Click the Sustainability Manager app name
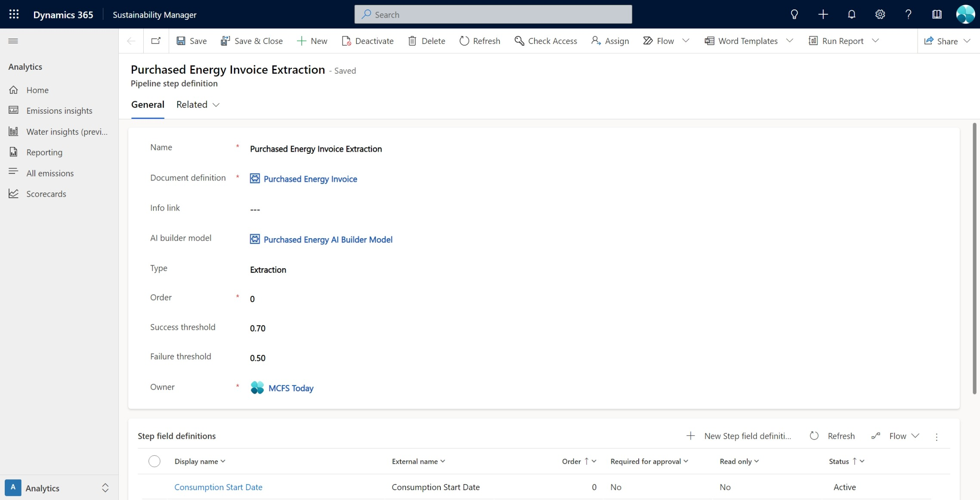This screenshot has height=500, width=980. pos(155,15)
